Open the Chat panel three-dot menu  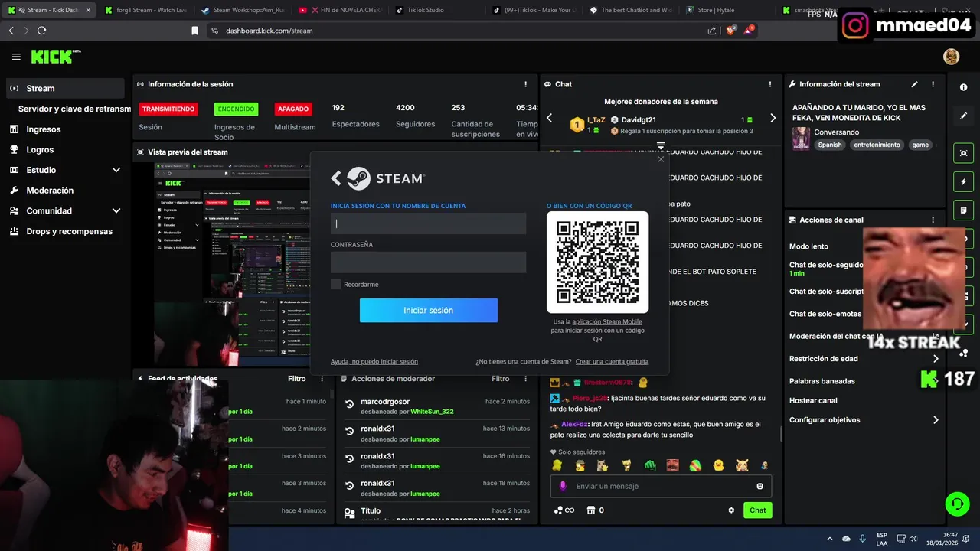click(x=770, y=84)
